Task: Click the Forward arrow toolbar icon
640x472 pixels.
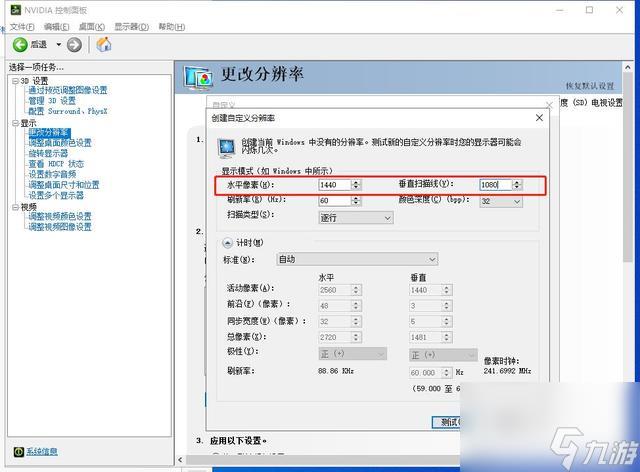Action: coord(74,45)
